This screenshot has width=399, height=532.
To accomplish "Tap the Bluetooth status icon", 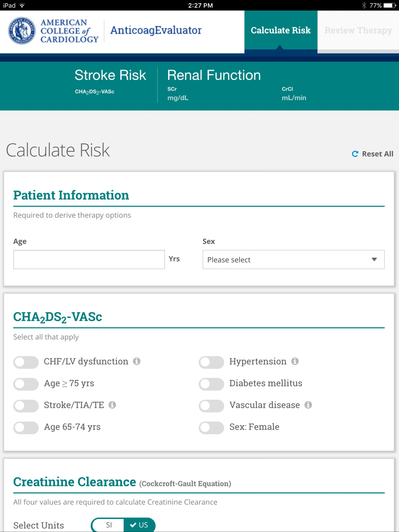I will tap(364, 5).
